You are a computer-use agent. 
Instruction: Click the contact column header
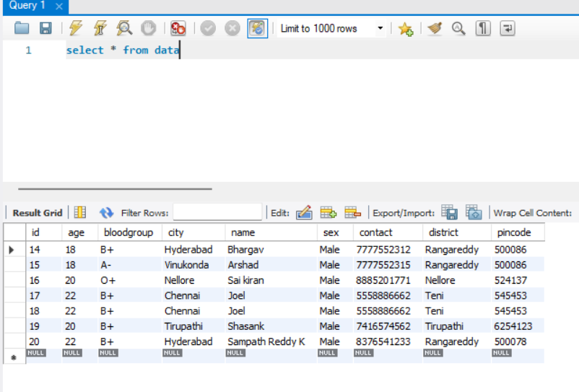coord(388,232)
